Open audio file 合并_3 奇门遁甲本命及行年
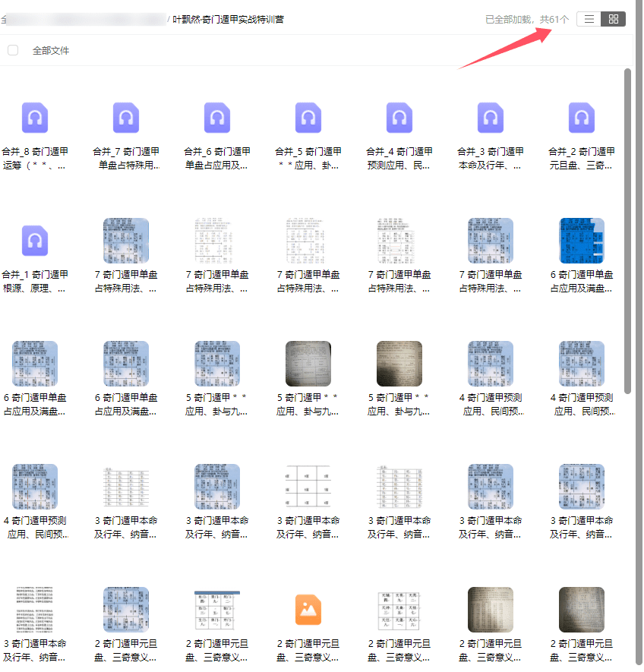644x672 pixels. click(491, 118)
